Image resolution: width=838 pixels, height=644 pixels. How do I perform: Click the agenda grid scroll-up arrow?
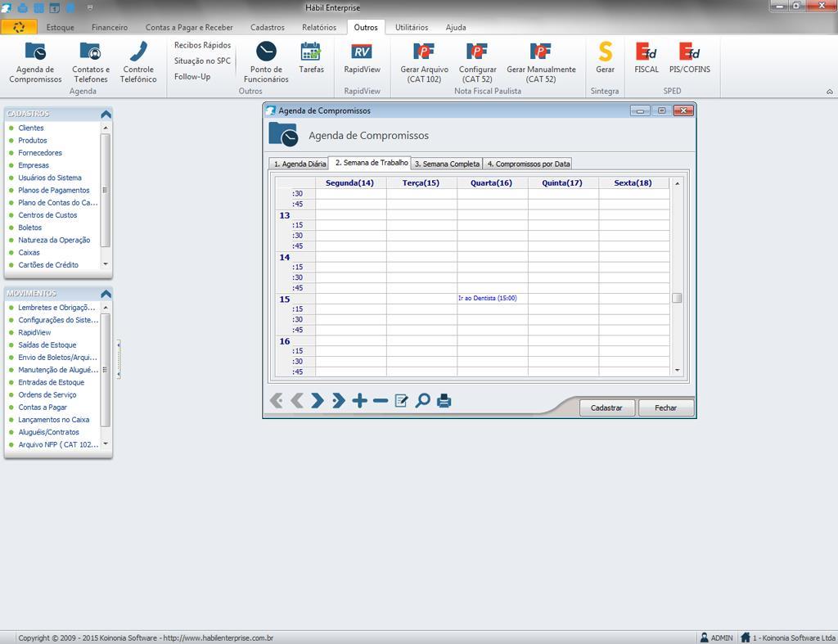coord(677,183)
